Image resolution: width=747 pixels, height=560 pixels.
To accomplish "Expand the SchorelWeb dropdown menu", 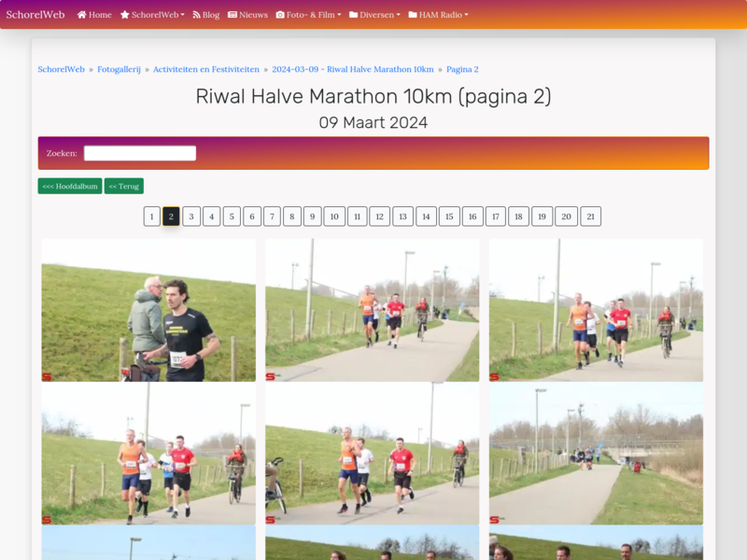I will coord(152,15).
